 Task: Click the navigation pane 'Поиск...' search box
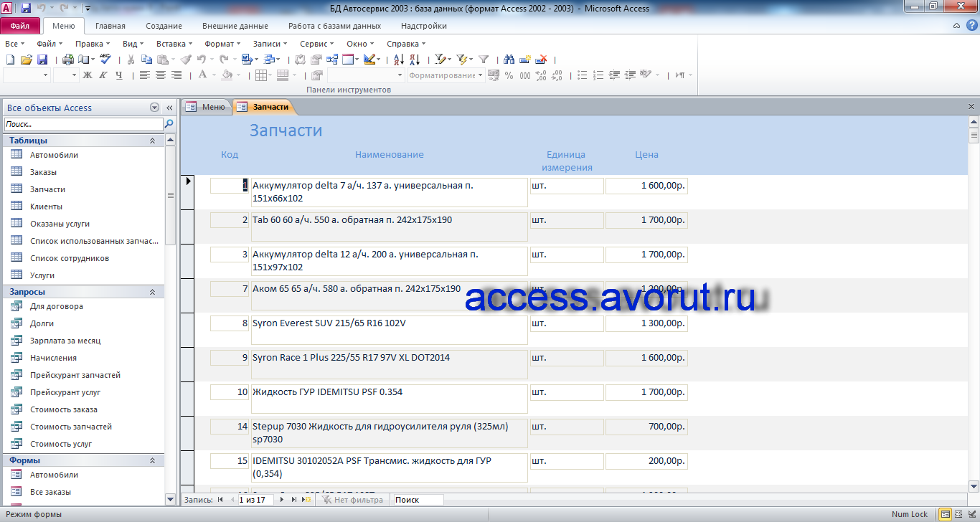pos(84,124)
